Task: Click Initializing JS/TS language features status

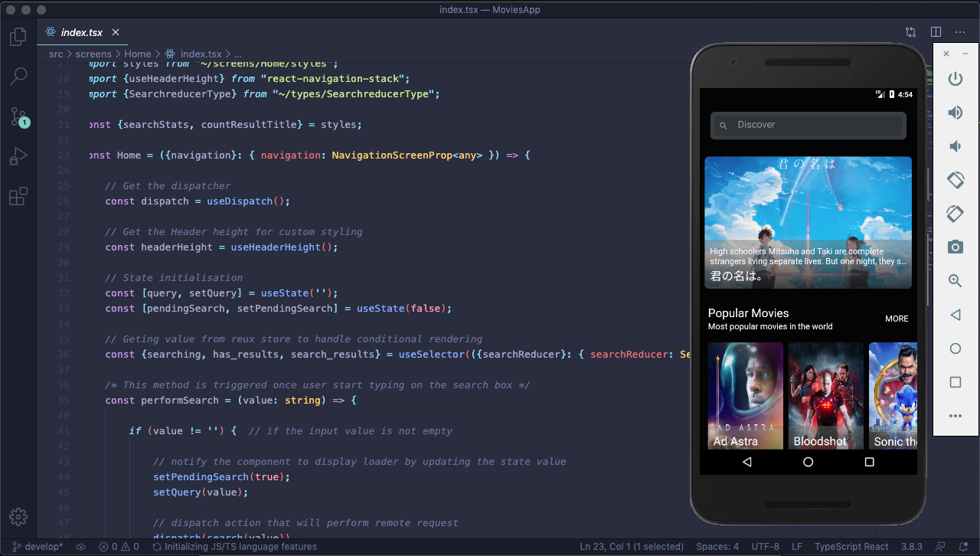Action: pyautogui.click(x=234, y=547)
